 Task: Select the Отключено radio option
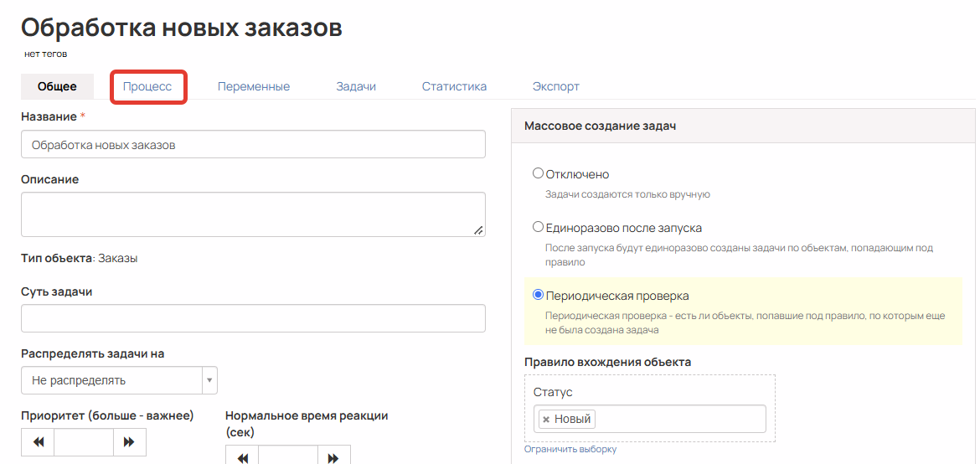(x=538, y=173)
